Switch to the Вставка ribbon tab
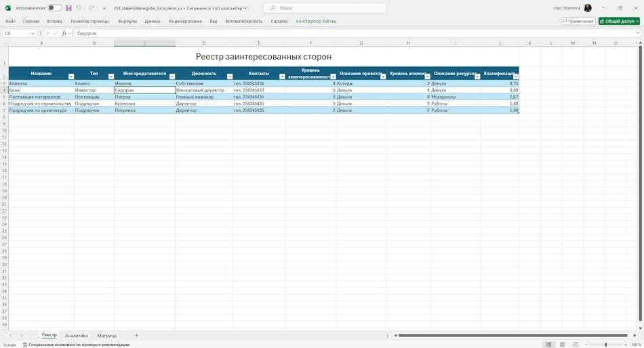 coord(54,21)
